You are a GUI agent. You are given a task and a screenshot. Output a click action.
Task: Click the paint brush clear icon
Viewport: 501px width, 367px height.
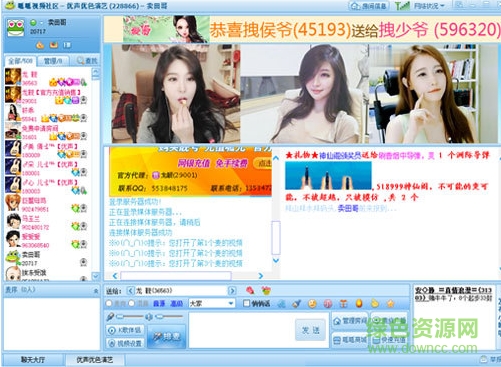(x=297, y=303)
